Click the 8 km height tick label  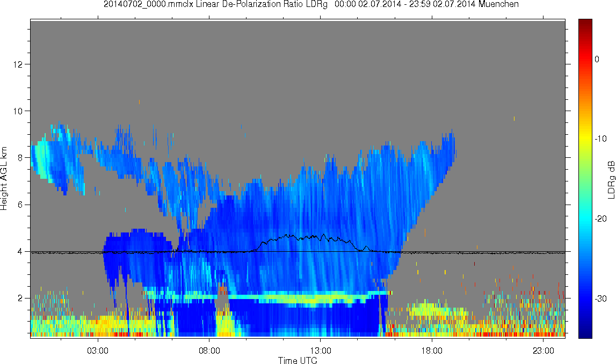20,158
